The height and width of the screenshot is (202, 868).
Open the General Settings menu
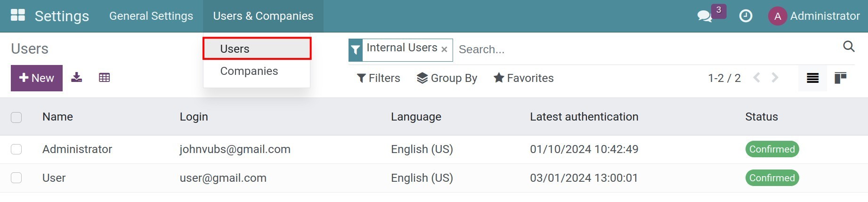click(x=151, y=16)
